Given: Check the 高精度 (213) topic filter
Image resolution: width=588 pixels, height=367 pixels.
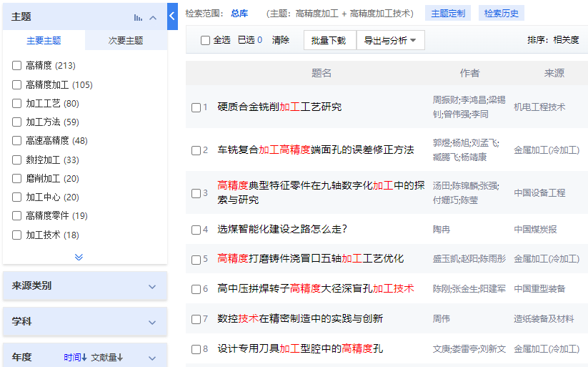Looking at the screenshot, I should click(x=17, y=66).
